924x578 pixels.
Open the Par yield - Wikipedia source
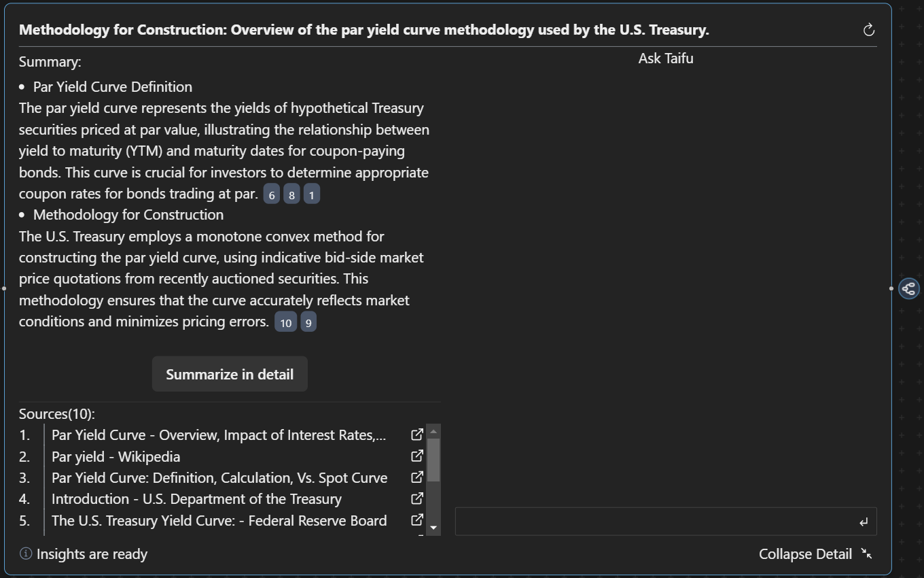pos(115,456)
